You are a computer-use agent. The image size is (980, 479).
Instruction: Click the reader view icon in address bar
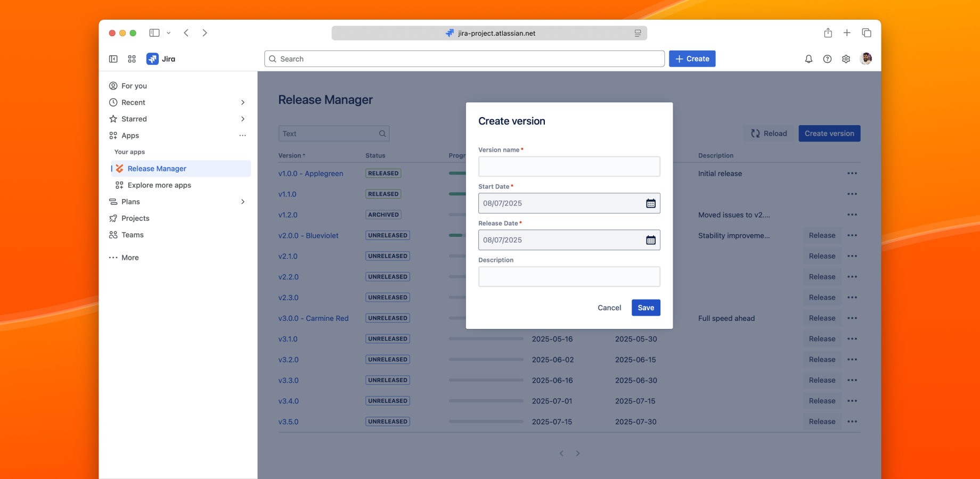(638, 33)
